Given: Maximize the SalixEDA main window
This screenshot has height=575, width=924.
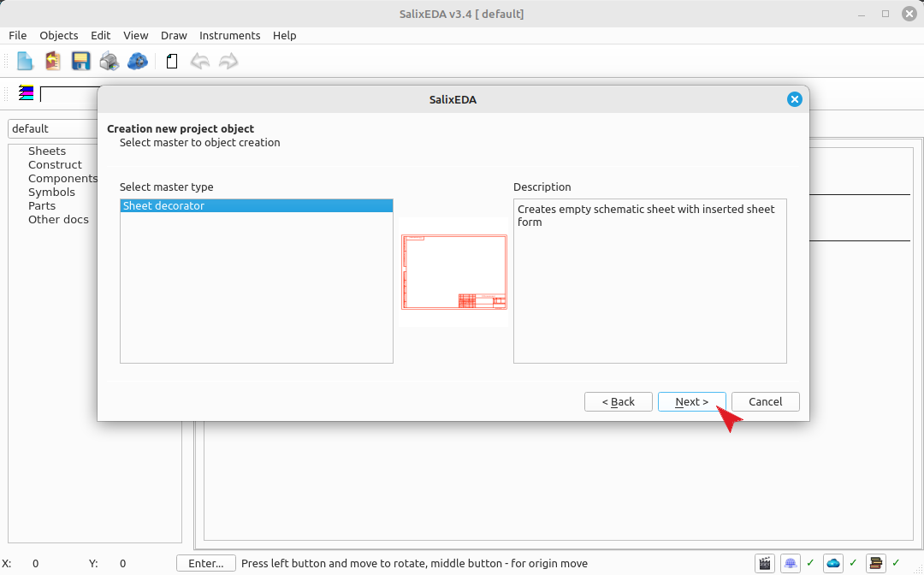Looking at the screenshot, I should 885,14.
